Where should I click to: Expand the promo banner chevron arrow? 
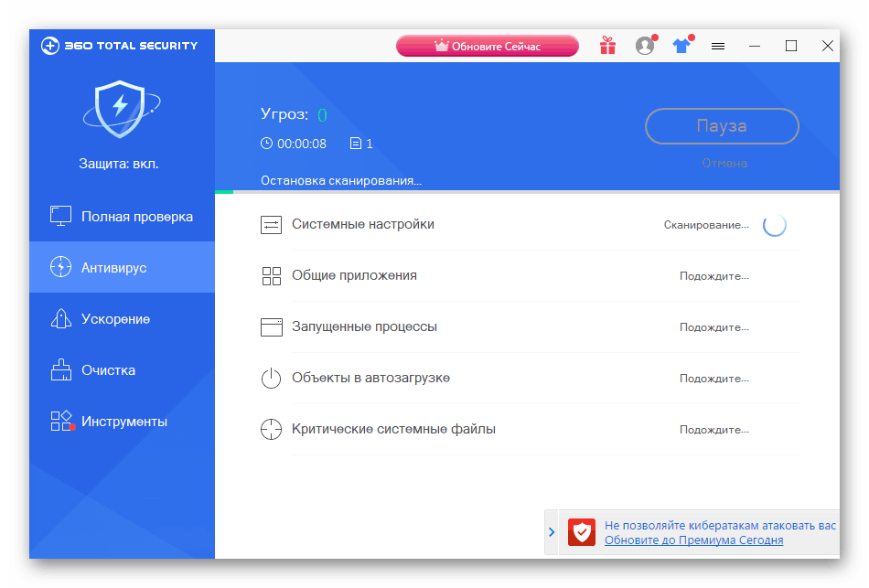tap(551, 532)
